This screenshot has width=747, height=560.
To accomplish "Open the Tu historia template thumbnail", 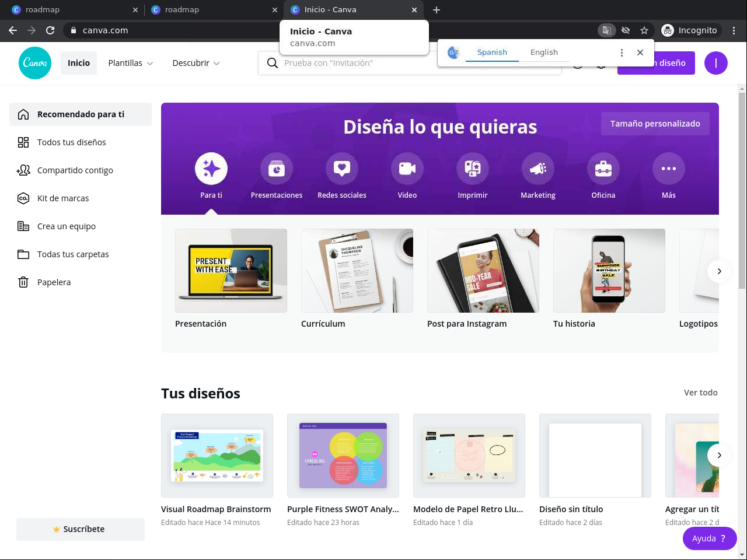I will tap(609, 271).
